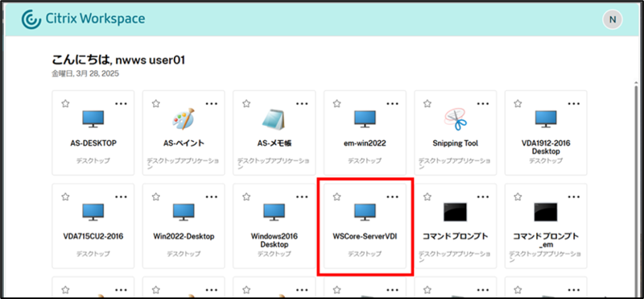The image size is (644, 299).
Task: Click the date 金曜日, 3月 28, 2025
Action: 85,73
